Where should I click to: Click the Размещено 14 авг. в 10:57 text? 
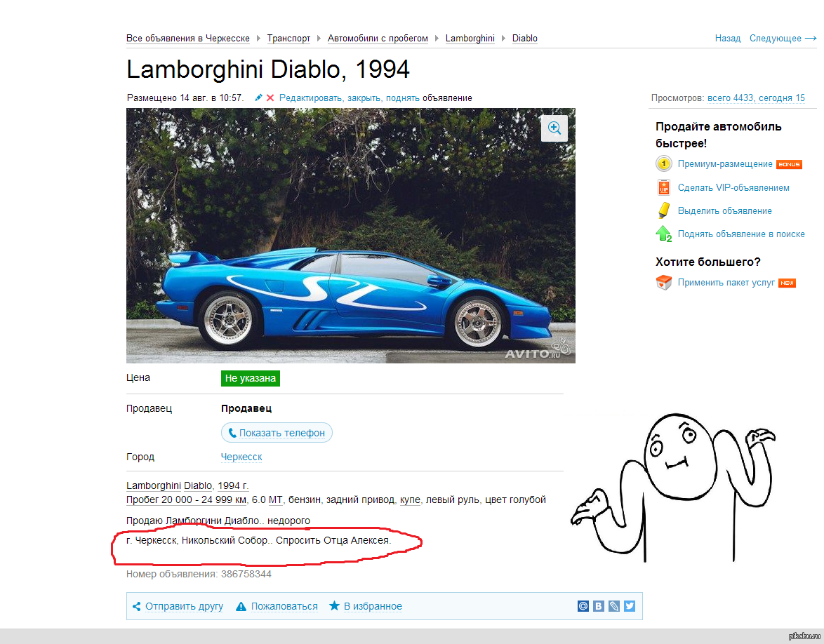[x=185, y=98]
